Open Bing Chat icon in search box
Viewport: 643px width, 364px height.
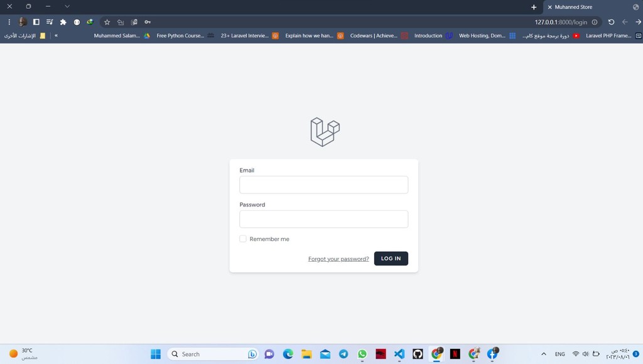tap(252, 354)
